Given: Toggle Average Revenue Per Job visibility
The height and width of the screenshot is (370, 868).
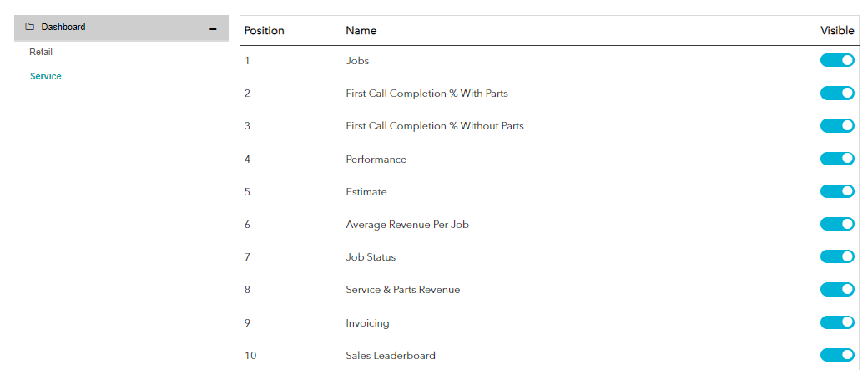Looking at the screenshot, I should pos(837,224).
